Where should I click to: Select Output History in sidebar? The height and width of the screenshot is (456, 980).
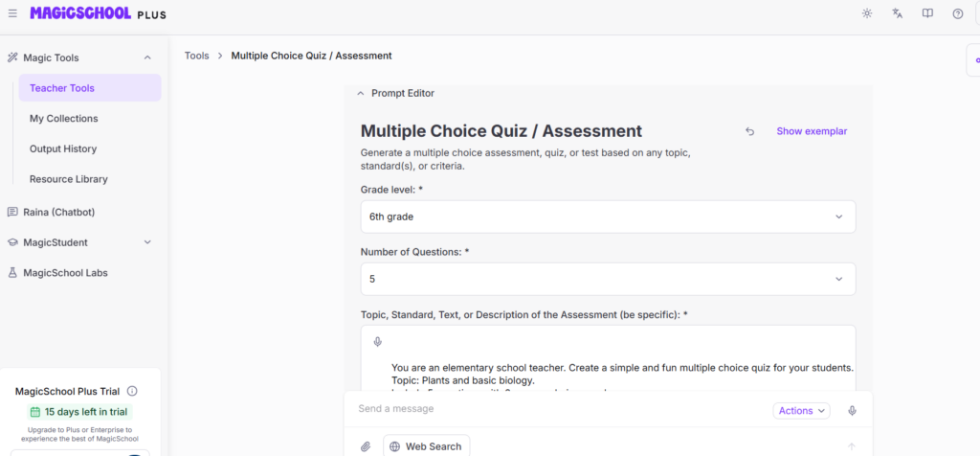click(x=63, y=148)
